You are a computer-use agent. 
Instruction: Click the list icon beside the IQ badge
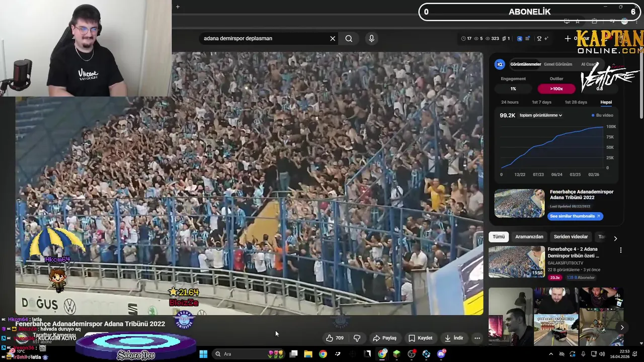pyautogui.click(x=527, y=38)
